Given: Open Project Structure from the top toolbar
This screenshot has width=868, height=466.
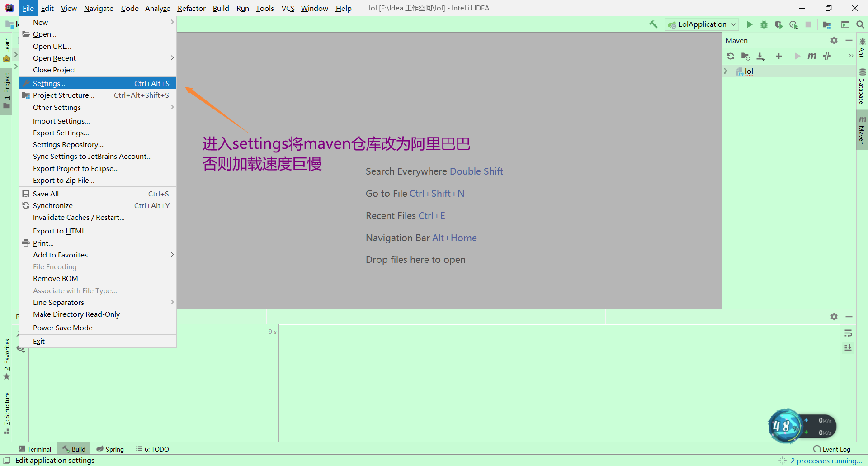Looking at the screenshot, I should 827,24.
